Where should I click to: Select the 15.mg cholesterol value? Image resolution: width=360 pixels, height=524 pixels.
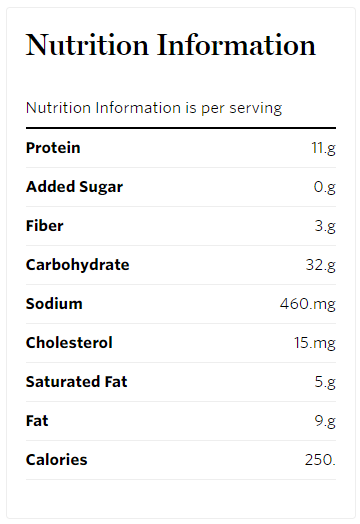click(x=315, y=343)
